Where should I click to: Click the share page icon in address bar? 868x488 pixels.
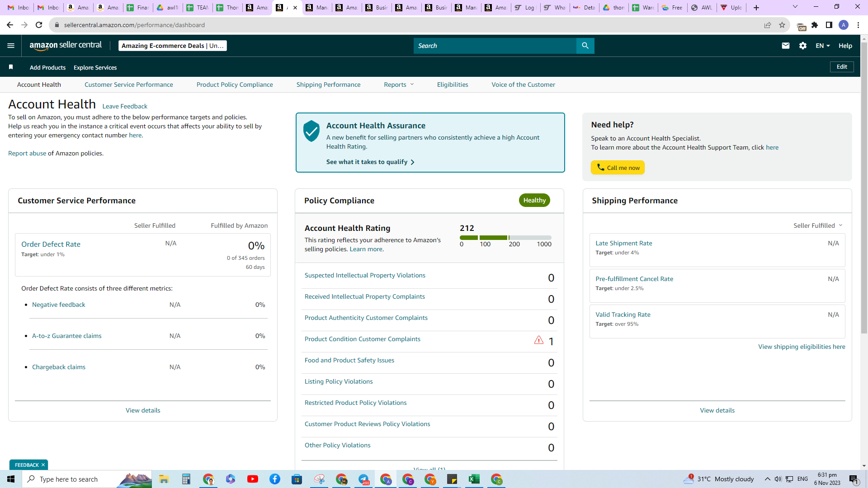(768, 25)
